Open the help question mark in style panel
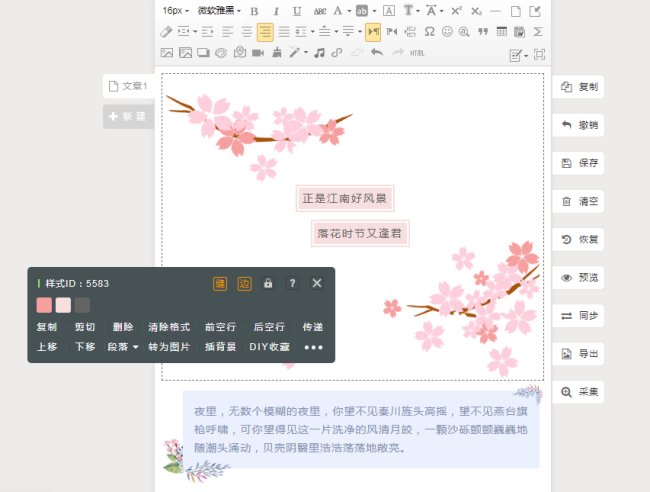 click(292, 283)
